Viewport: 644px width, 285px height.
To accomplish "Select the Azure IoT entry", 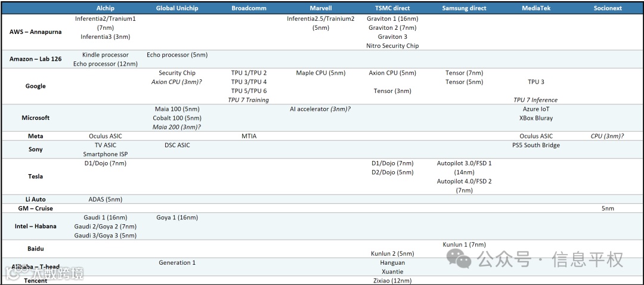I will (536, 109).
